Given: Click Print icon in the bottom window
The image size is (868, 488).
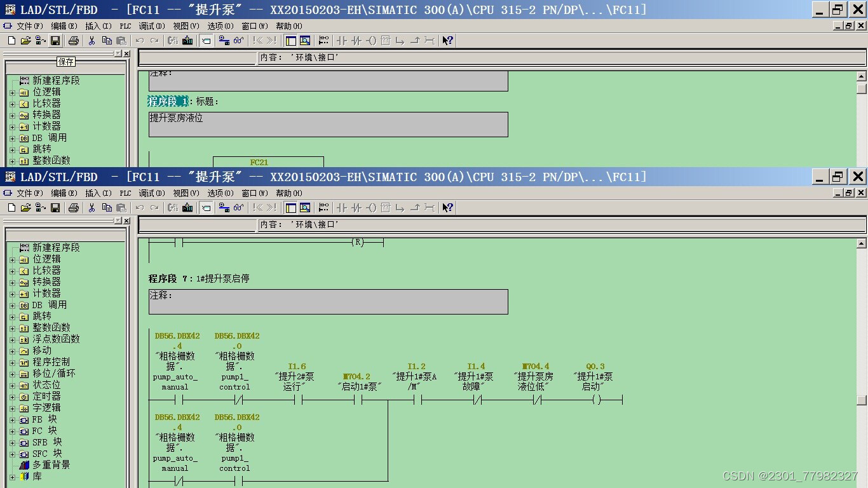Looking at the screenshot, I should [x=74, y=208].
